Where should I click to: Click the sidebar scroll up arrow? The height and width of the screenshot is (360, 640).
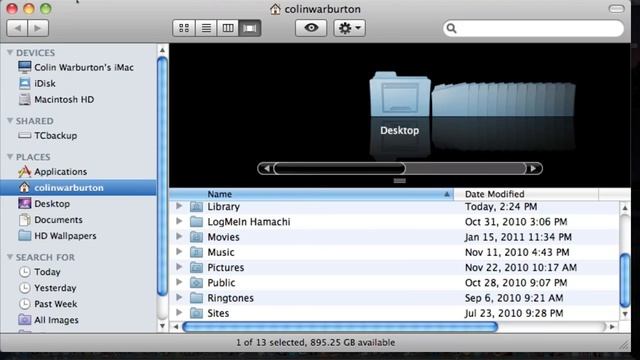[x=162, y=50]
